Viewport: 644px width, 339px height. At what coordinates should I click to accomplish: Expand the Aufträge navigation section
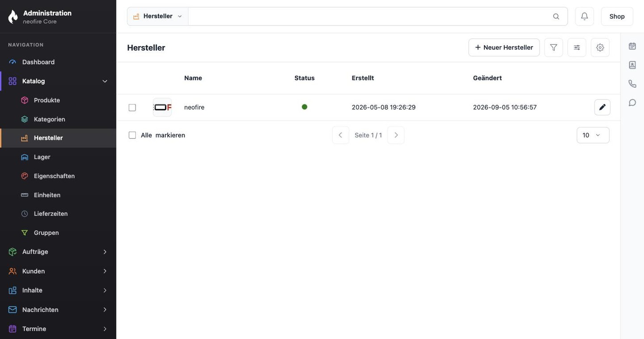tap(58, 252)
